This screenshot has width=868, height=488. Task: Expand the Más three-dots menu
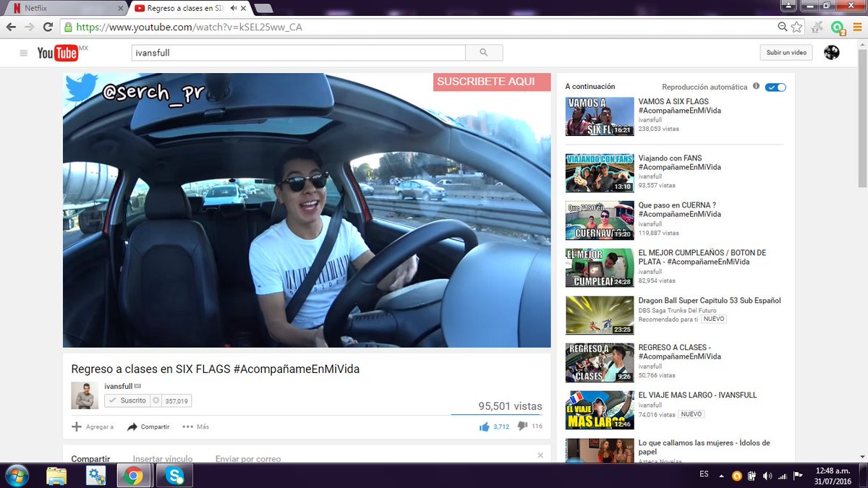pyautogui.click(x=195, y=427)
